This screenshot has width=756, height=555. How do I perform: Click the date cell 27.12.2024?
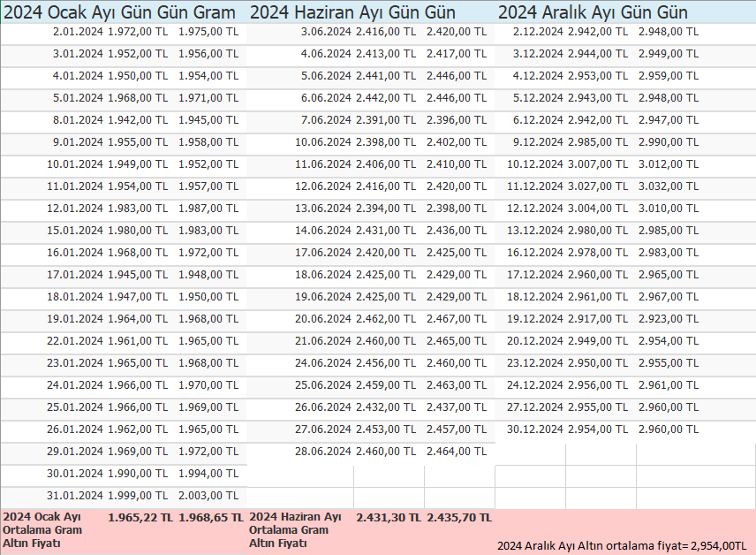click(x=535, y=407)
